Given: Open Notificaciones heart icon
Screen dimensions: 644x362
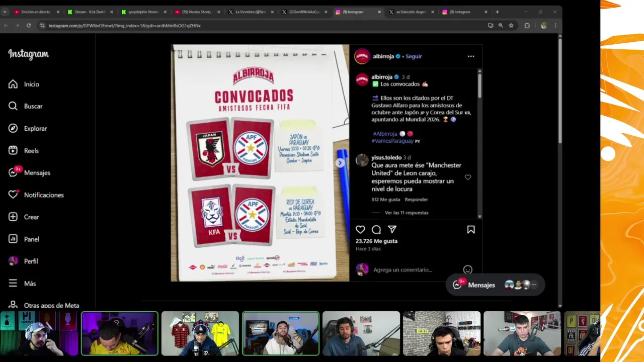Looking at the screenshot, I should [x=13, y=195].
